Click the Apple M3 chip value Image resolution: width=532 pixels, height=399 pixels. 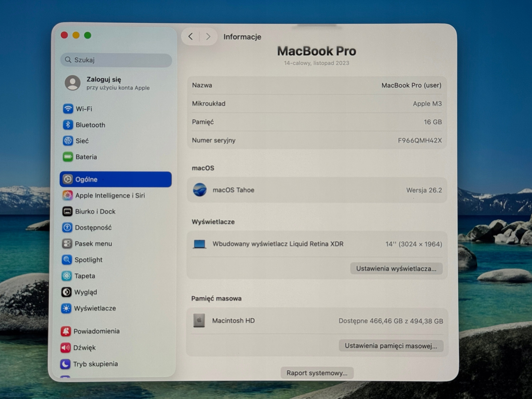coord(427,104)
